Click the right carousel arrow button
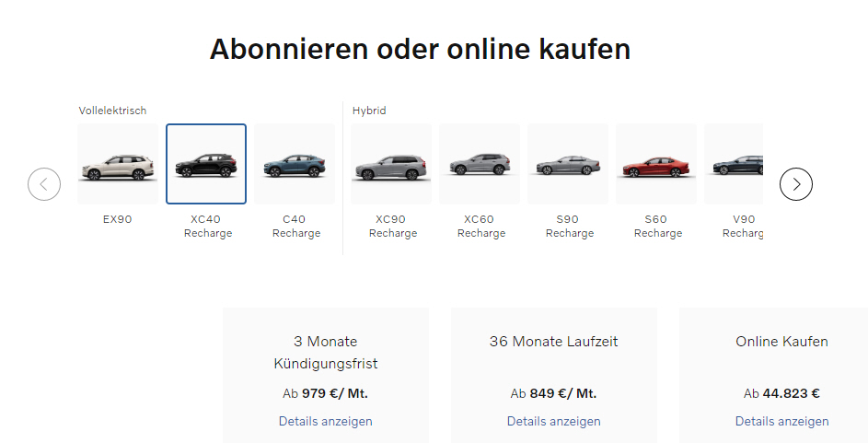868x443 pixels. [796, 184]
